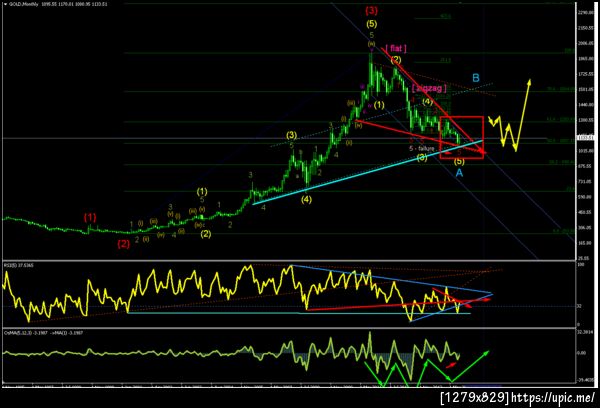The image size is (600, 408).
Task: Select the red "(1)" wave label
Action: 90,218
